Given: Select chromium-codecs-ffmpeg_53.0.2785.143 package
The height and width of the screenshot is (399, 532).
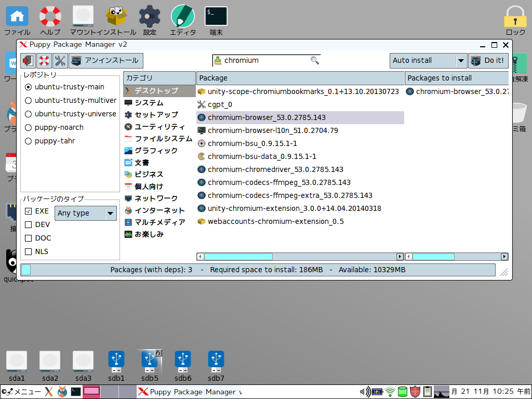Looking at the screenshot, I should pyautogui.click(x=300, y=182).
